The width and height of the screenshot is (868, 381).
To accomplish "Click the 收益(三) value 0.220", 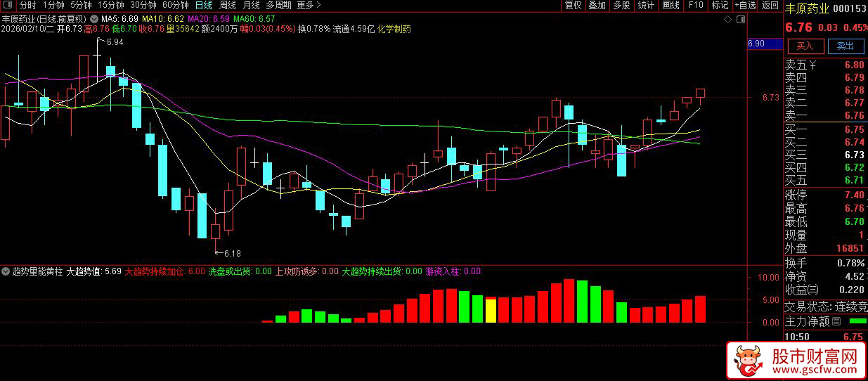I will pos(851,290).
